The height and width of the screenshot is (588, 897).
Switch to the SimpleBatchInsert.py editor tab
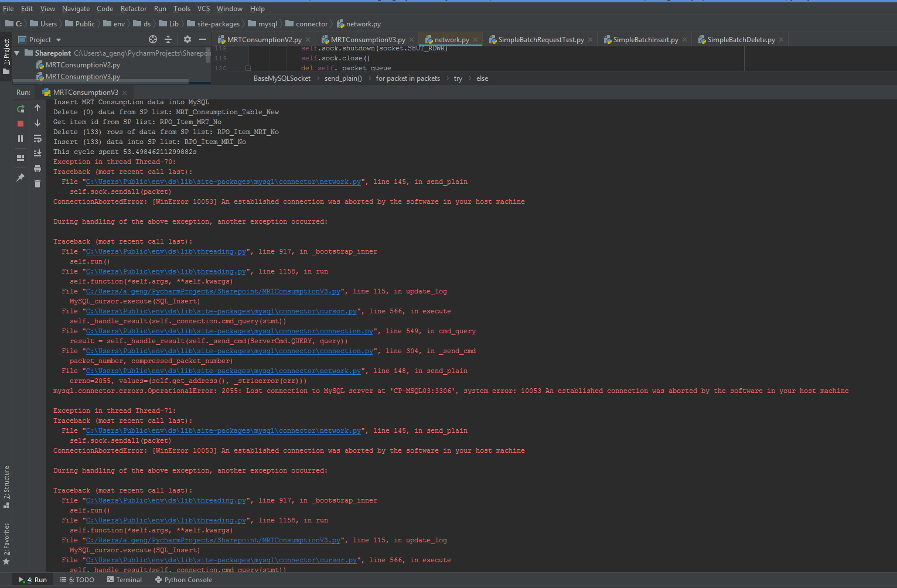pyautogui.click(x=645, y=40)
